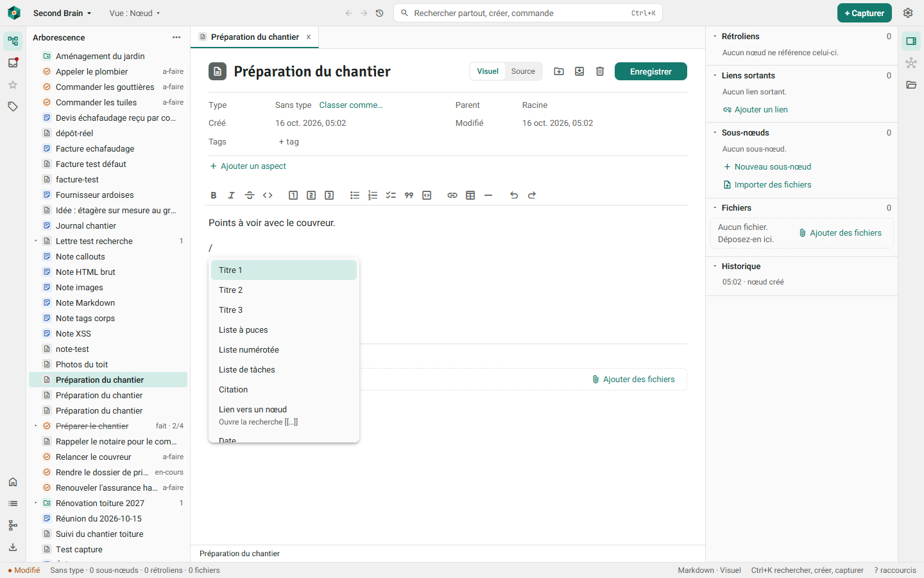Choose Citation in slash menu
The width and height of the screenshot is (924, 578).
point(284,390)
